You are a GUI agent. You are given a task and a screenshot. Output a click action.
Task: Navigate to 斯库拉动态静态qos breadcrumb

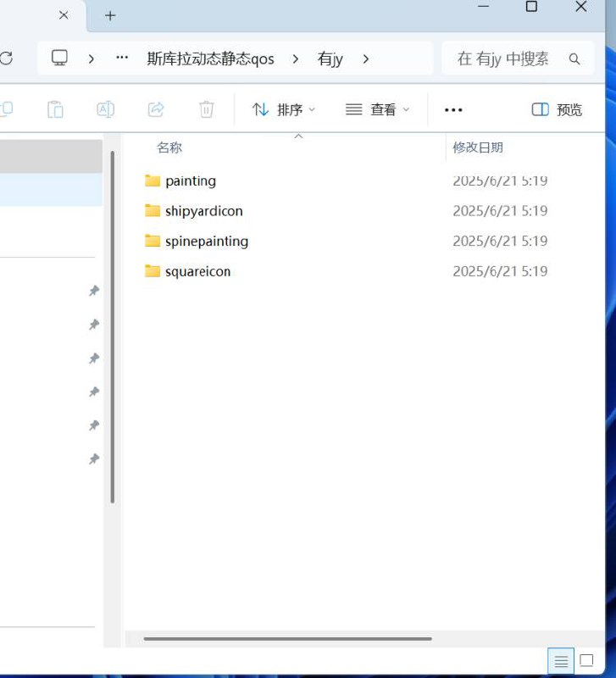tap(210, 58)
